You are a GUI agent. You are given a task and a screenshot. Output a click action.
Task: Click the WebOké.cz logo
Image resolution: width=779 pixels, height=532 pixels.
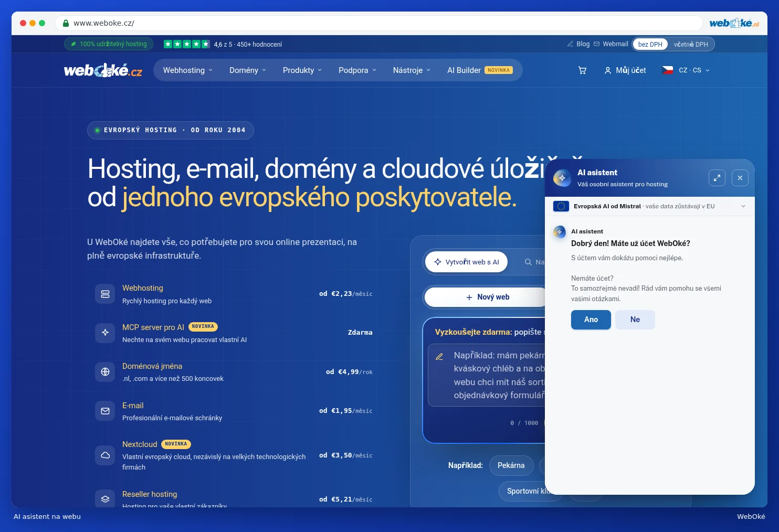coord(103,70)
